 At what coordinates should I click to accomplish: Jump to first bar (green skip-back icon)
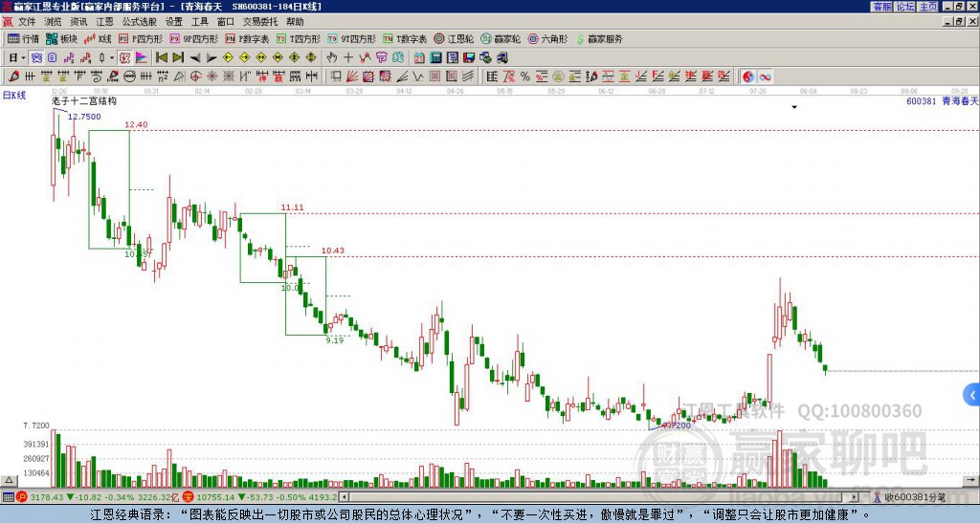[x=162, y=58]
